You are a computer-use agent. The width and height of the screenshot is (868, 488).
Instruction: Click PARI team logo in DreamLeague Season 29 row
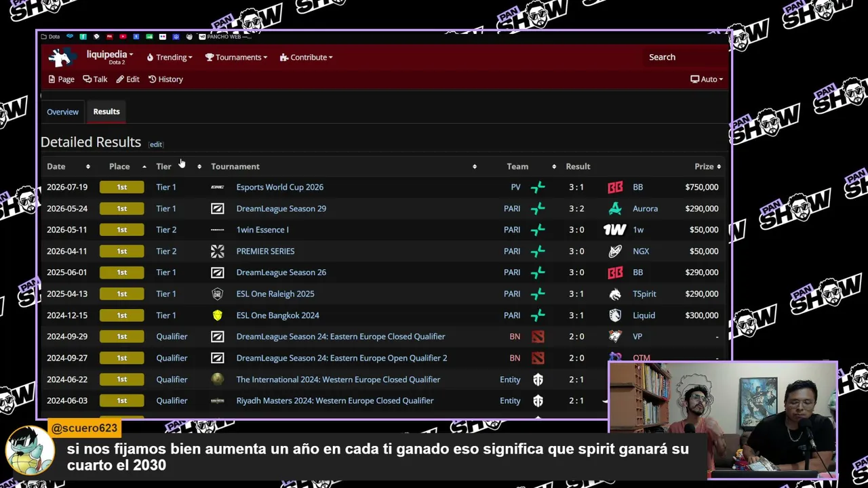click(538, 209)
